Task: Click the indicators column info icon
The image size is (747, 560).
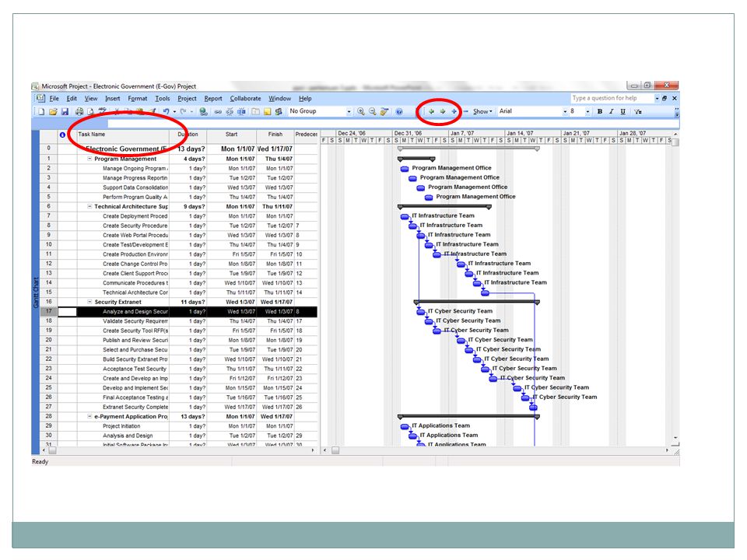Action: coord(62,135)
